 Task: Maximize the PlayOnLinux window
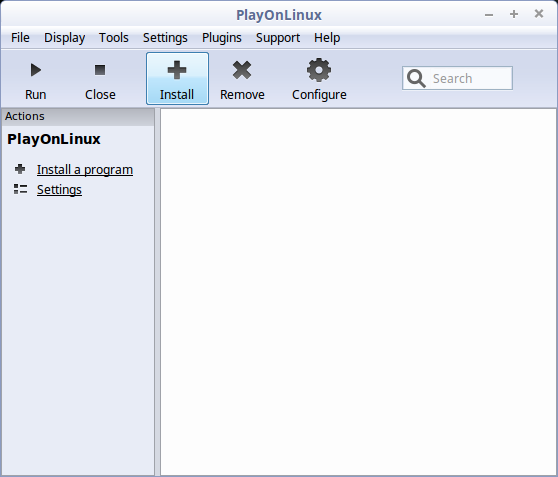[x=514, y=14]
